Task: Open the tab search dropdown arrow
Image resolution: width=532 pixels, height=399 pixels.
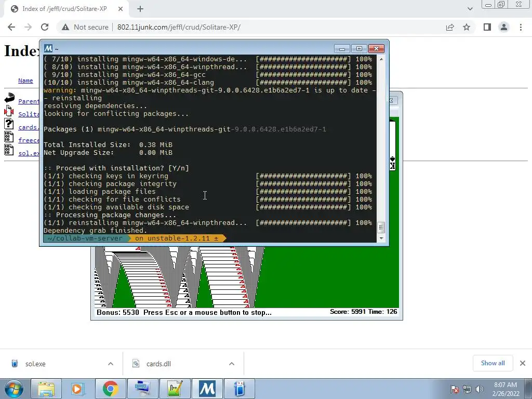Action: [x=470, y=9]
